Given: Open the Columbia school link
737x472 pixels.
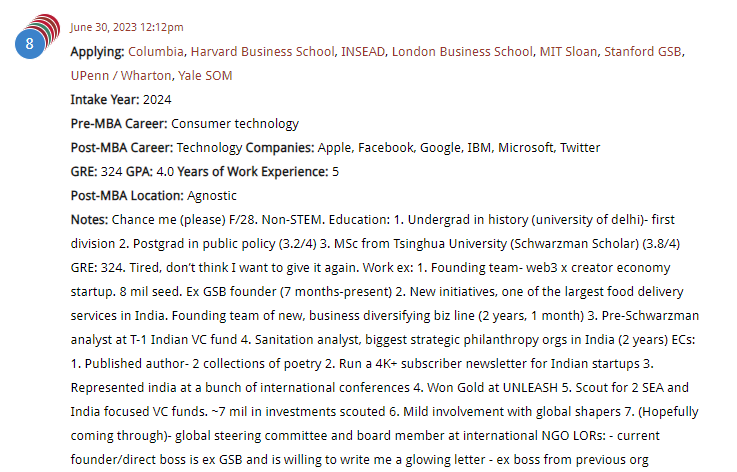Looking at the screenshot, I should (x=156, y=52).
